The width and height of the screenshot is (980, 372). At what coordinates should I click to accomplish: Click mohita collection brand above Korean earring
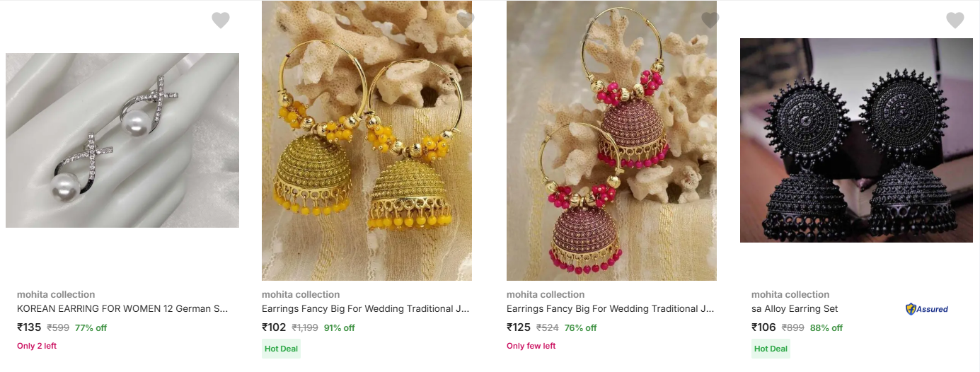56,294
